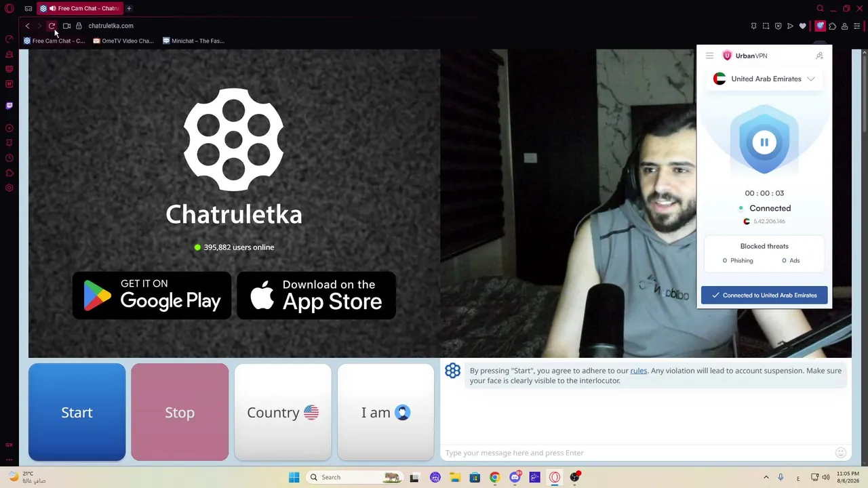Click the Stop button

180,412
